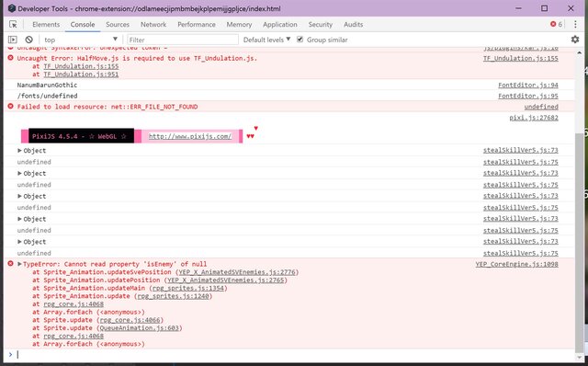Open rpg_sprites.js:1354 stack link
Viewport: 588px width, 366px height.
pyautogui.click(x=187, y=288)
